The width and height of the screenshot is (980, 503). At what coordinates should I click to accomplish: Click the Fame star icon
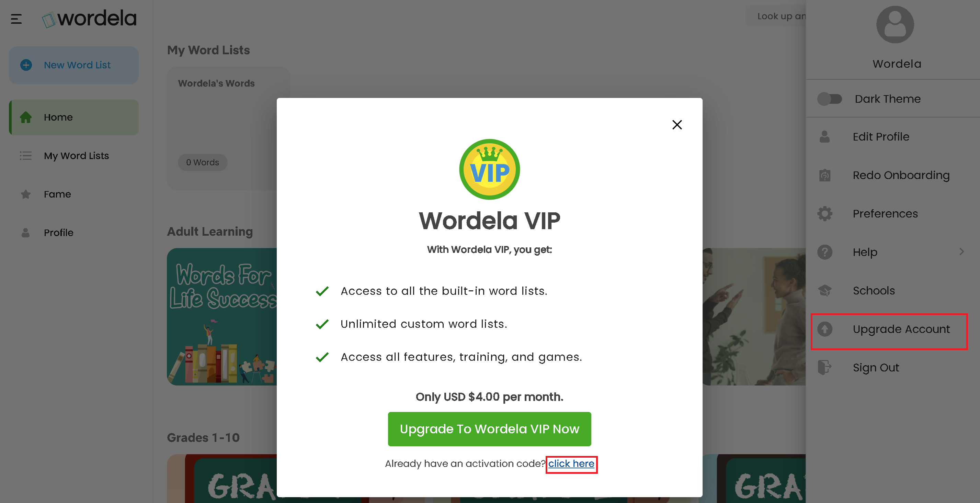pos(26,194)
